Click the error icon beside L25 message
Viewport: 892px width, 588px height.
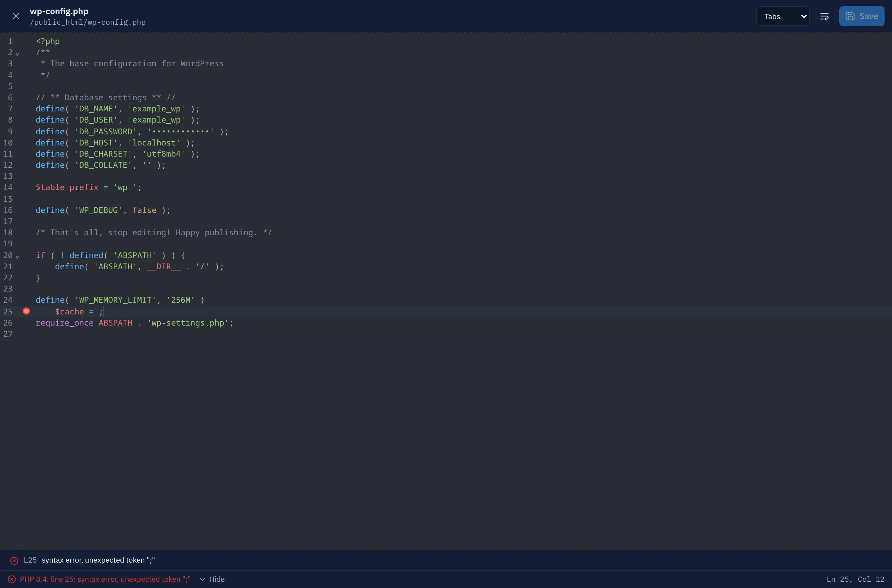click(x=14, y=560)
